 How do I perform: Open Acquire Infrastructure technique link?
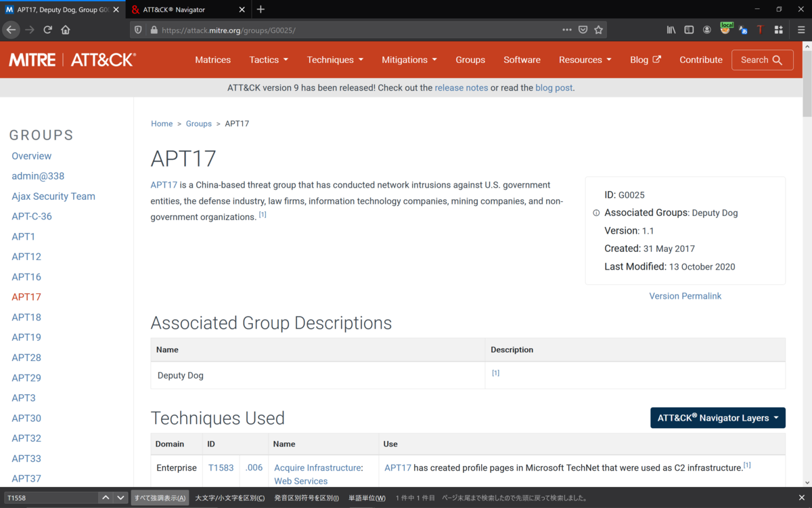pos(317,468)
